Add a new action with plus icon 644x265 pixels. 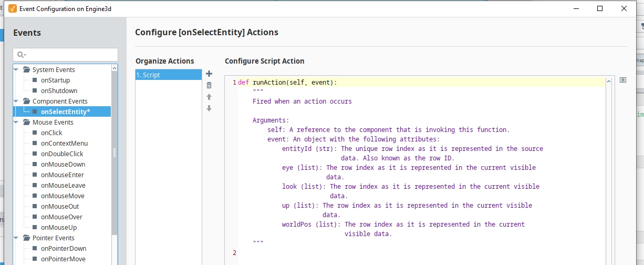pyautogui.click(x=209, y=74)
